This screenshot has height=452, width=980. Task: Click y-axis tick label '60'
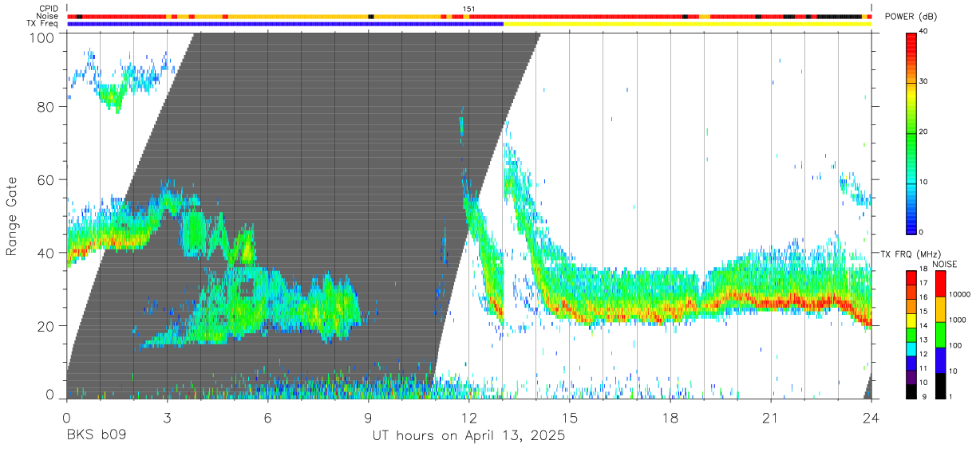(x=46, y=180)
